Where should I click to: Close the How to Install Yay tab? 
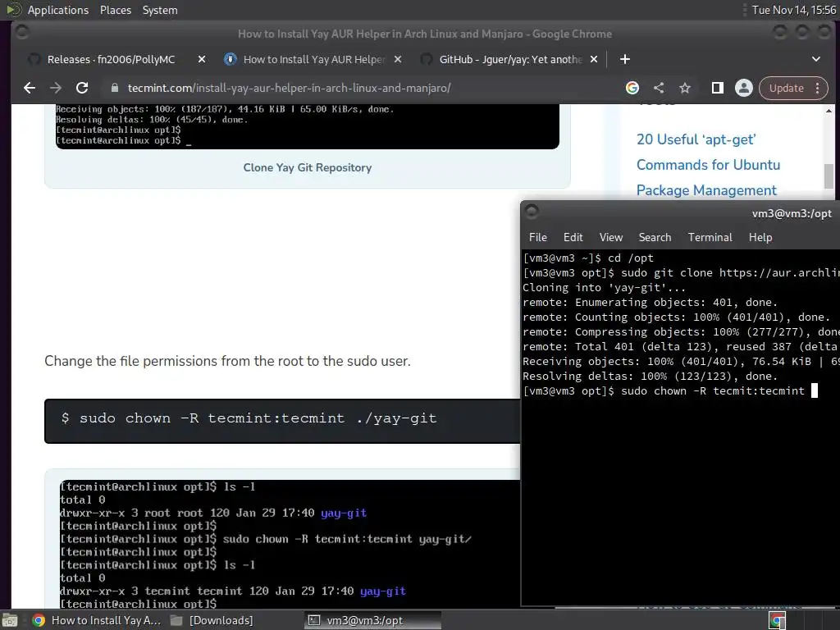coord(398,59)
